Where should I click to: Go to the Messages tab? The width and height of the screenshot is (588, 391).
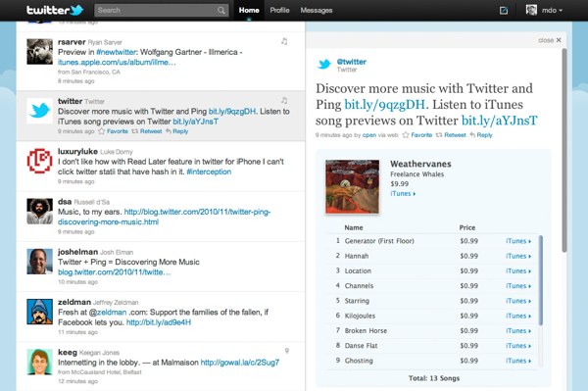coord(317,11)
